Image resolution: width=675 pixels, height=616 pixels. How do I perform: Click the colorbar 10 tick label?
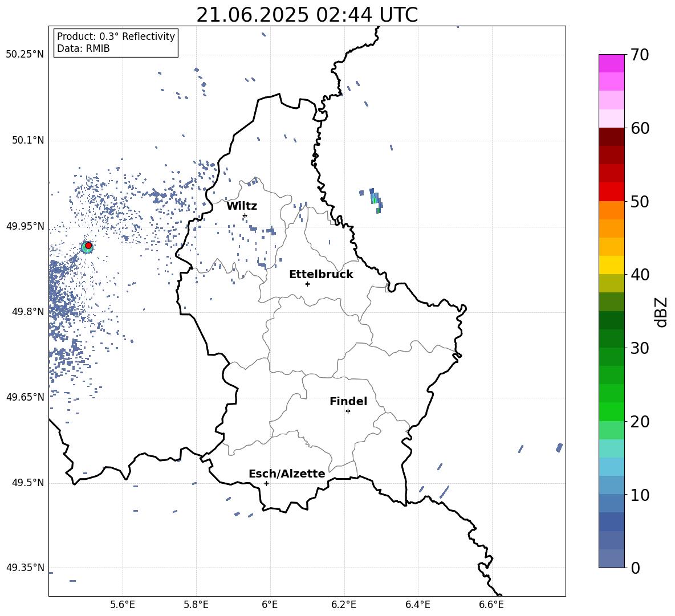640,495
